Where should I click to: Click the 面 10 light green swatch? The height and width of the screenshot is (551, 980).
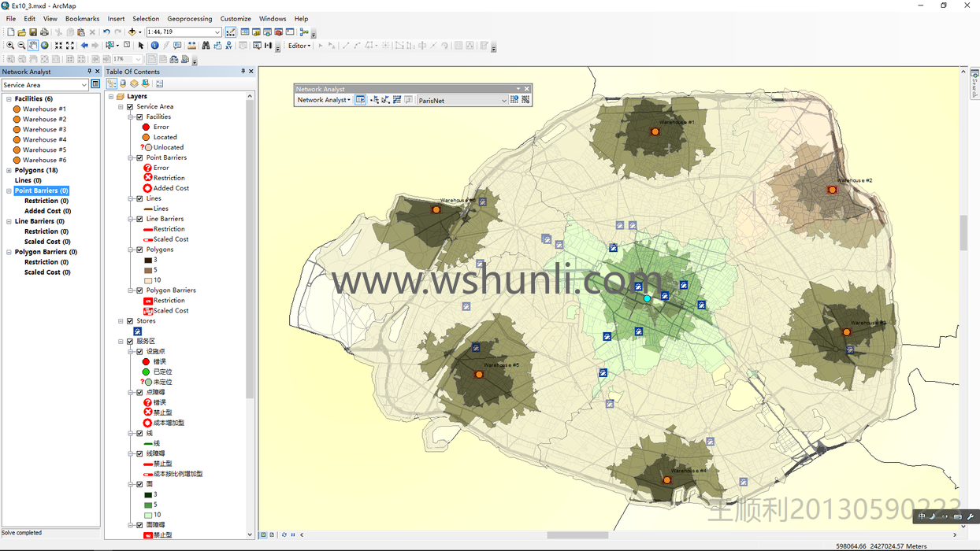[148, 515]
